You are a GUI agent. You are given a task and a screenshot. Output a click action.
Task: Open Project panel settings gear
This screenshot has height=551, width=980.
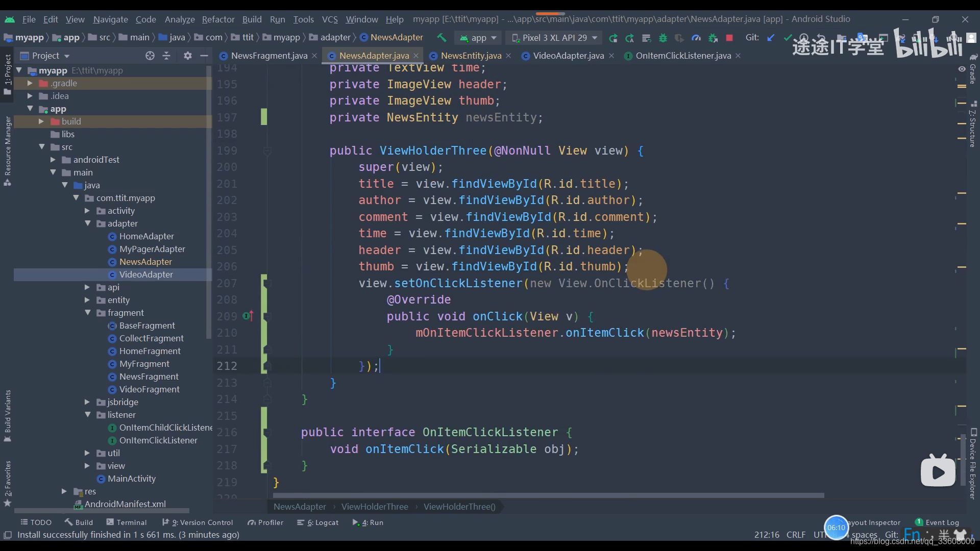coord(188,56)
